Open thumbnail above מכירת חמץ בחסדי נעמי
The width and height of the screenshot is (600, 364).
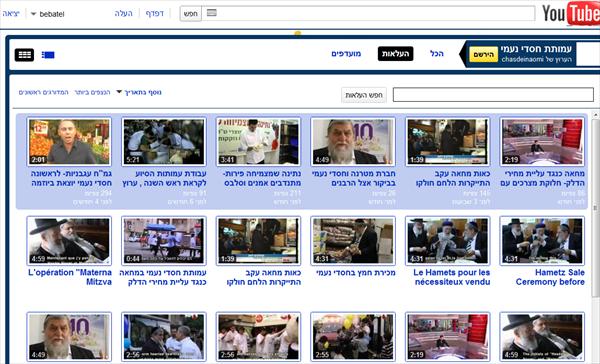tap(353, 240)
